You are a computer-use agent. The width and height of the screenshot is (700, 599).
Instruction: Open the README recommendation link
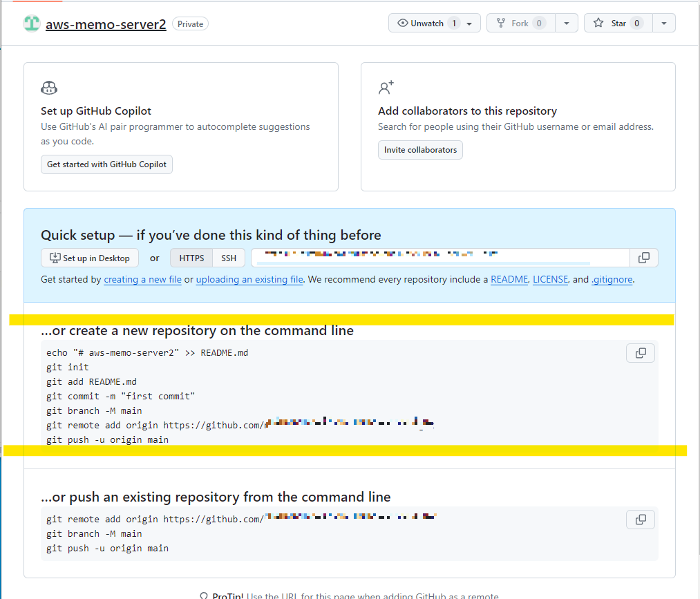(509, 279)
